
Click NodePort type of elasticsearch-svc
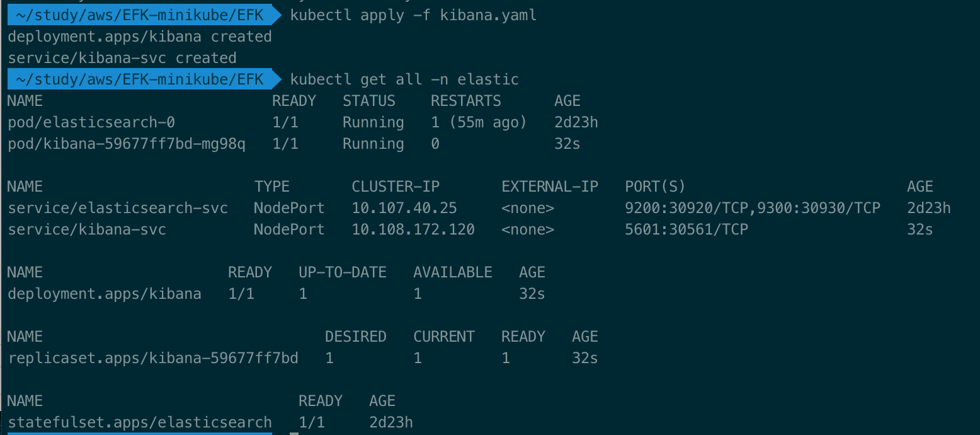pyautogui.click(x=290, y=208)
